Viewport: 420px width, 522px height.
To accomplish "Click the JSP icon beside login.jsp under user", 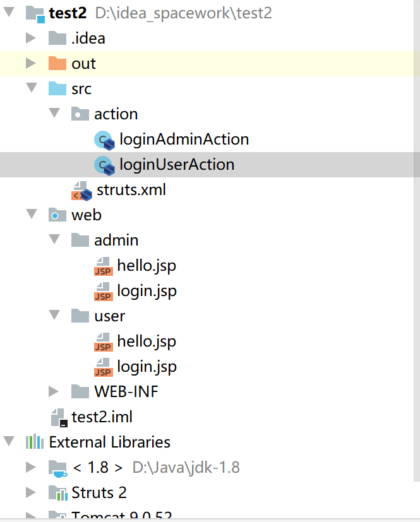I will coord(103,367).
